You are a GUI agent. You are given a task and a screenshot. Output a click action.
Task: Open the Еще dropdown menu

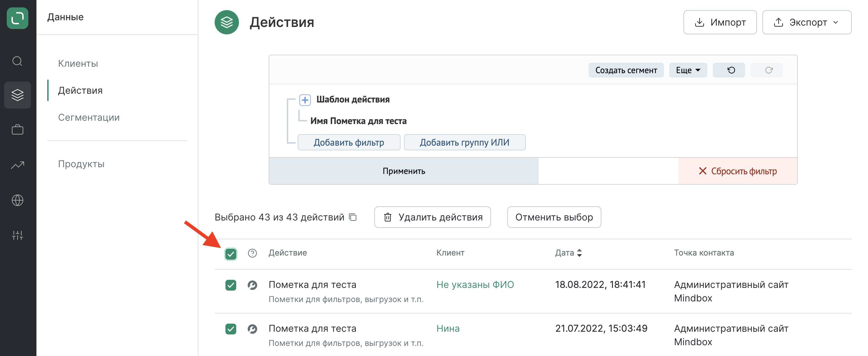pos(688,70)
